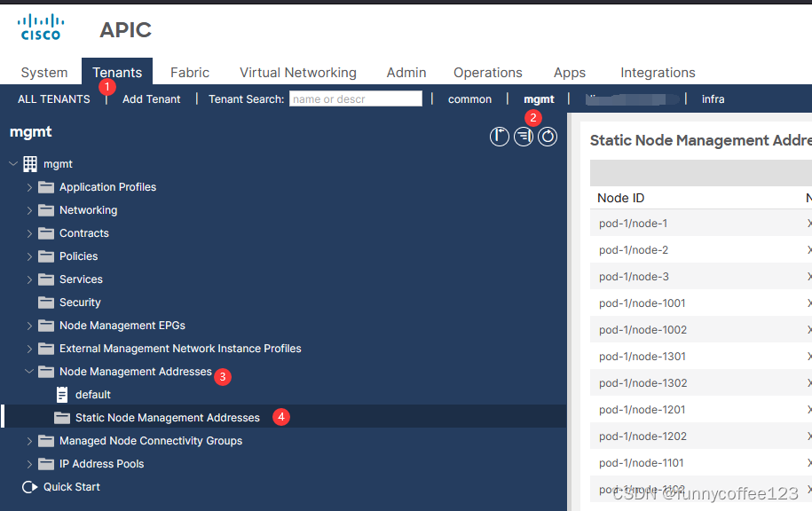Expand the Contracts node
The width and height of the screenshot is (812, 511).
[x=29, y=233]
